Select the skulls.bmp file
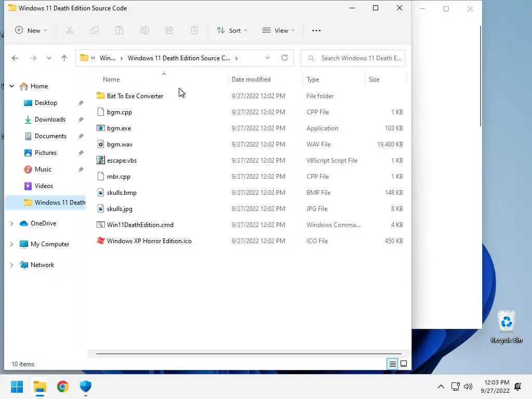This screenshot has height=399, width=532. coord(122,193)
